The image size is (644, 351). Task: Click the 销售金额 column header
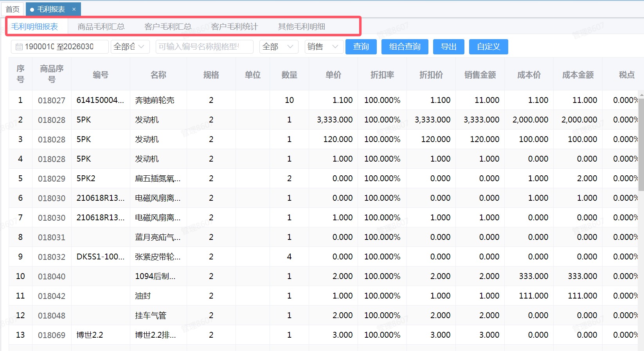tap(480, 74)
